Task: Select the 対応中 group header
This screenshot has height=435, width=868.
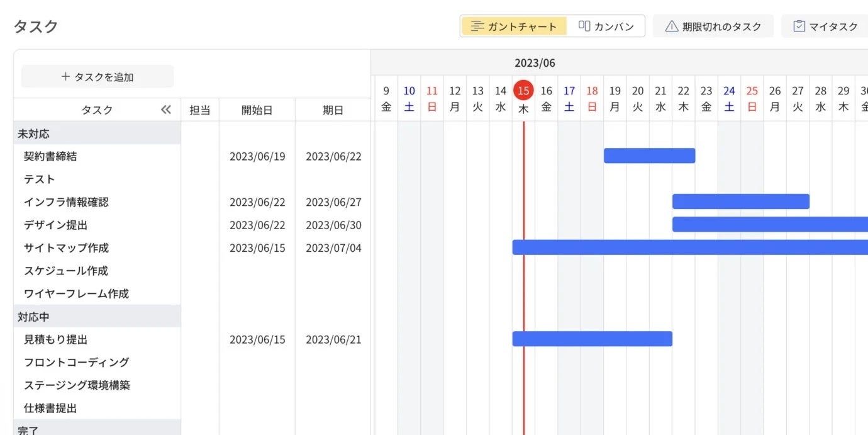Action: (34, 317)
